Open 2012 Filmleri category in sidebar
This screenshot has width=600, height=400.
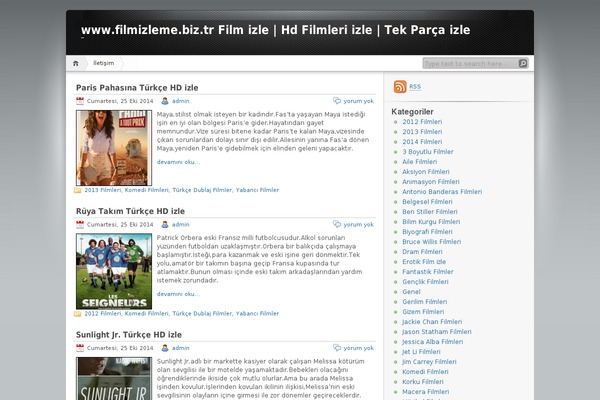pyautogui.click(x=422, y=122)
